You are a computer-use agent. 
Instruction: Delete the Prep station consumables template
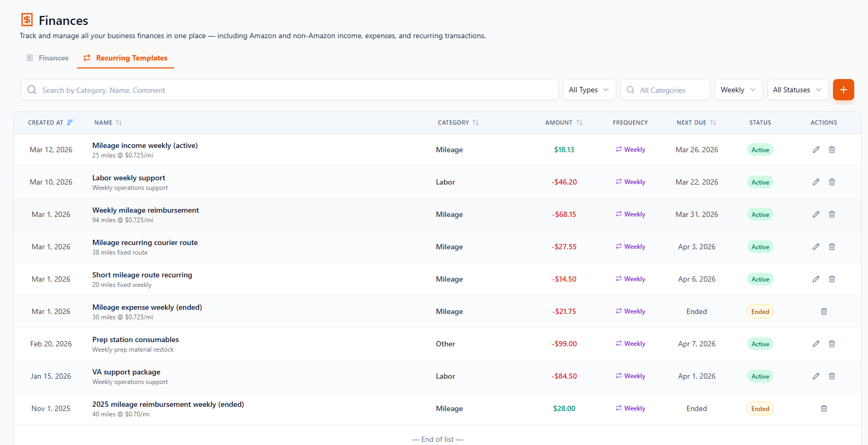[x=832, y=344]
